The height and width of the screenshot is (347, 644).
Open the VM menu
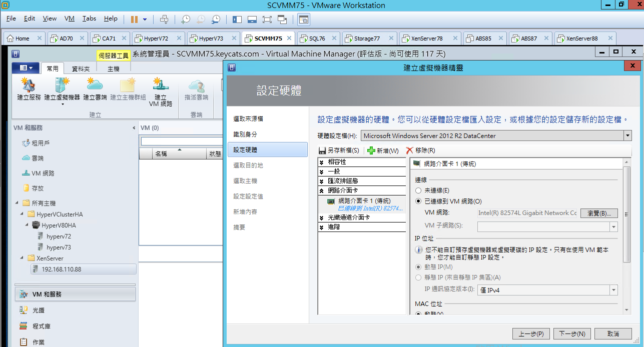coord(70,18)
